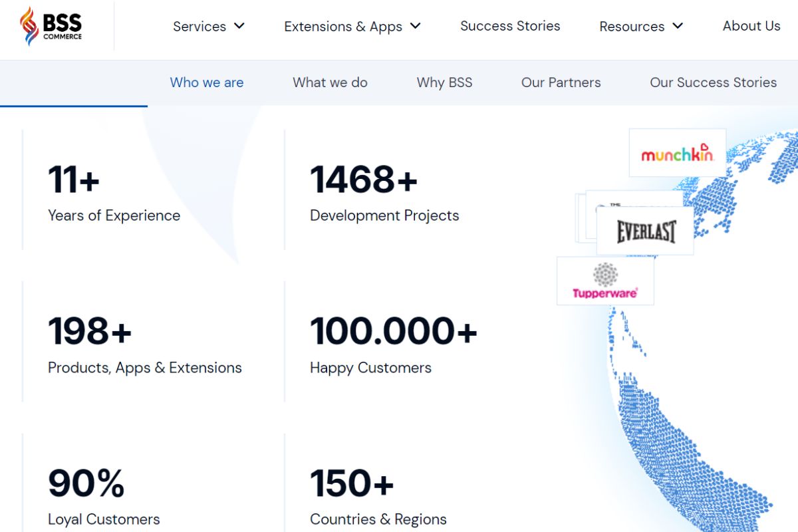Click the 150+ statistic number
Image resolution: width=798 pixels, height=532 pixels.
point(352,483)
